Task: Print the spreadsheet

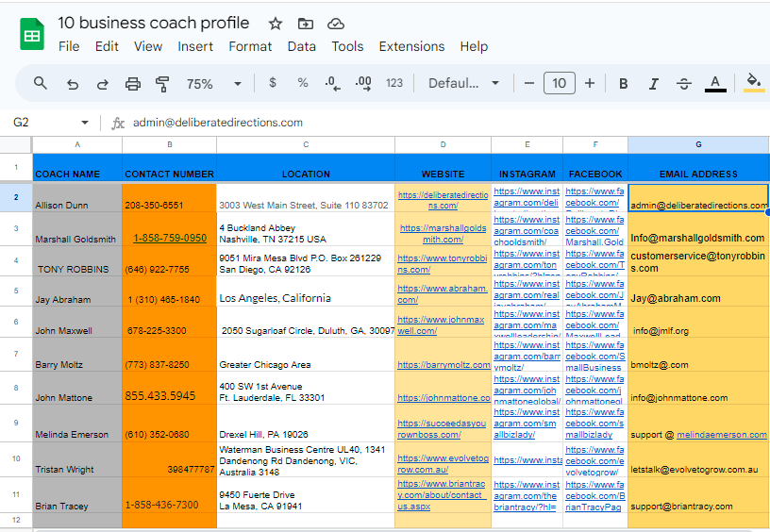Action: [133, 84]
